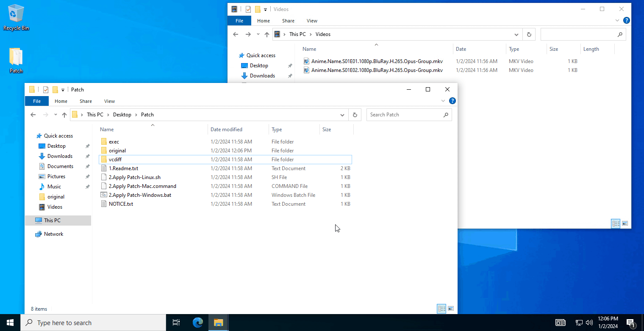Open Customize Quick Access Toolbar in Videos window

point(265,9)
